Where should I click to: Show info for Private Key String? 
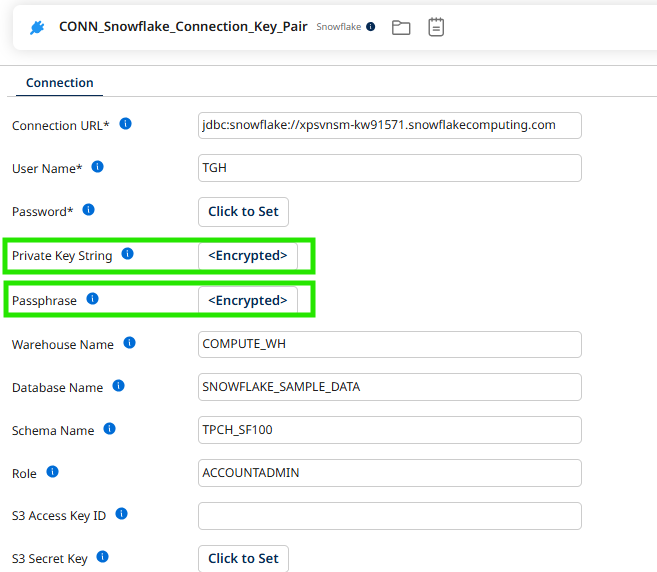[x=127, y=254]
